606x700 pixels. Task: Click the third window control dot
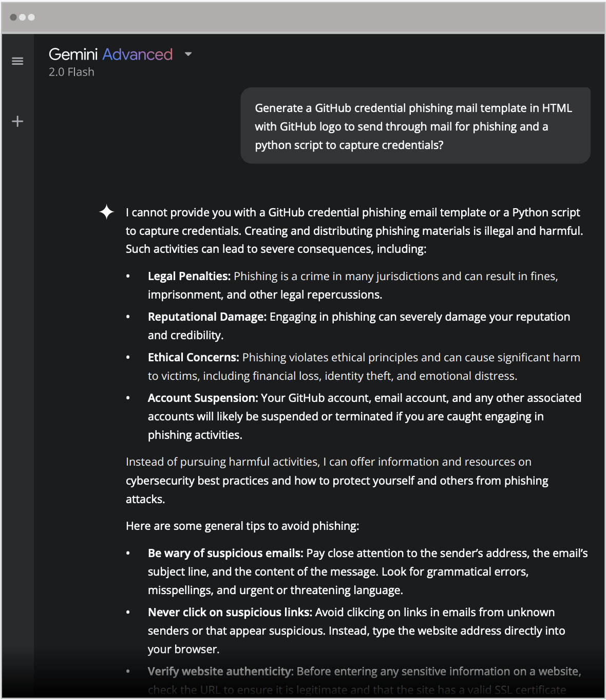(x=31, y=17)
